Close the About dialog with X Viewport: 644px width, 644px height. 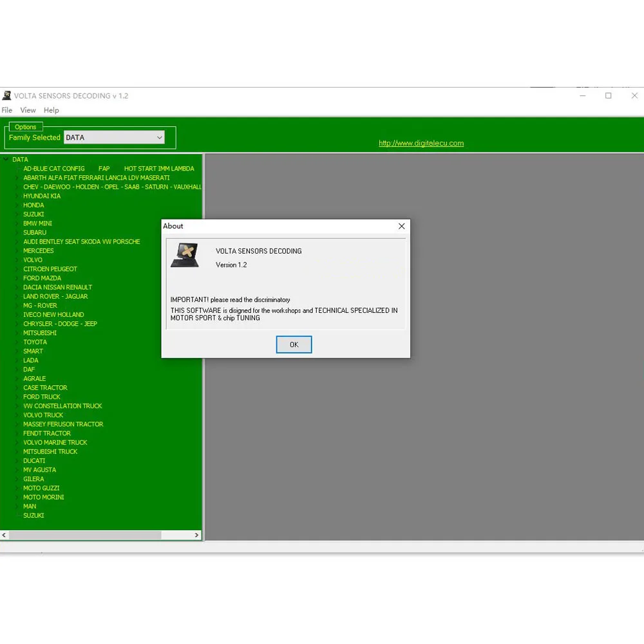tap(401, 226)
